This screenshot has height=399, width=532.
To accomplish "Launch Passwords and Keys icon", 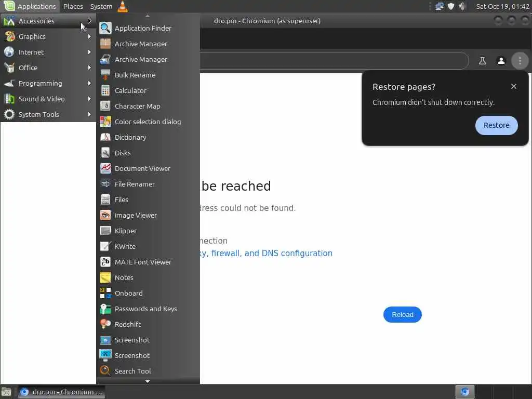I will pyautogui.click(x=105, y=309).
